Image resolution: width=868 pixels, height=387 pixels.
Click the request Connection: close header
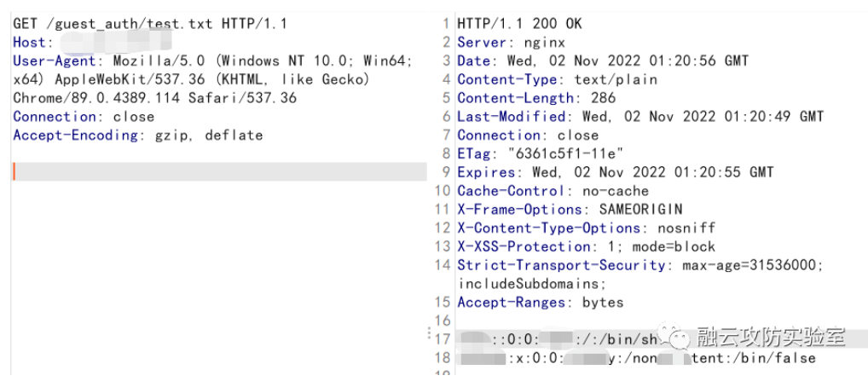(84, 117)
